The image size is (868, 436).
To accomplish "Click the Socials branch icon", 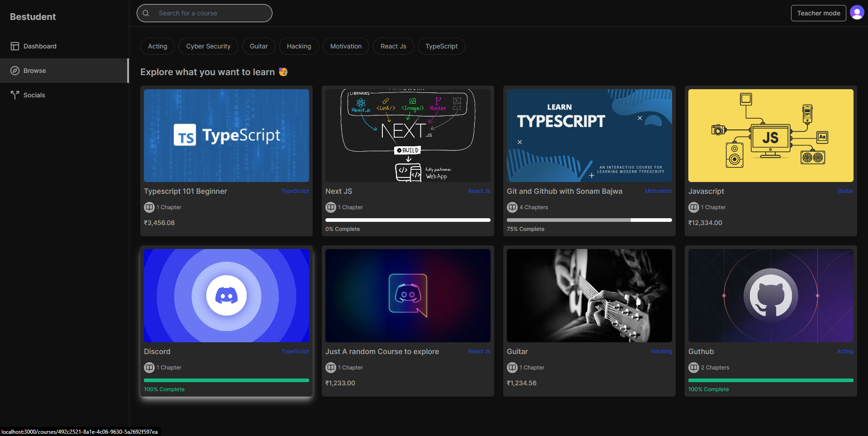I will coord(15,95).
